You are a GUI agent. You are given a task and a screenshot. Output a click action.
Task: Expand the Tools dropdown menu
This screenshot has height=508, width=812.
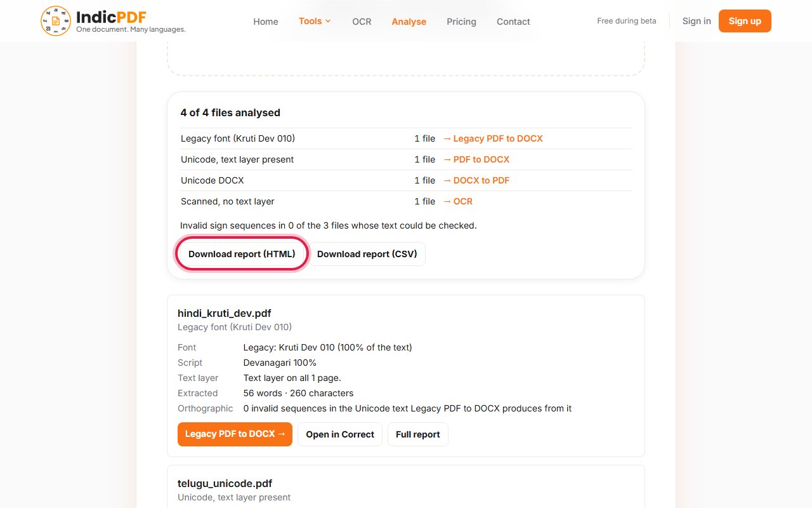[x=315, y=21]
